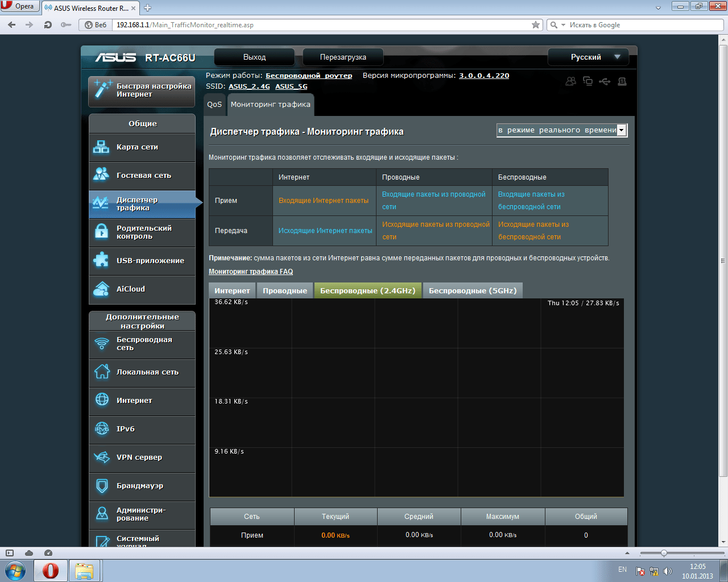Open the ASUS_5G SSID link

point(291,86)
